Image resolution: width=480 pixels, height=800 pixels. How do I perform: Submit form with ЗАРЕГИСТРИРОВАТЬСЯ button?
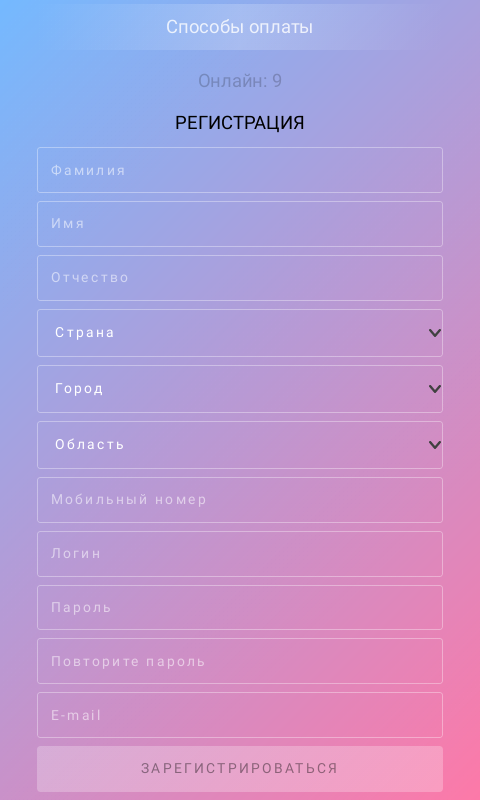coord(240,768)
